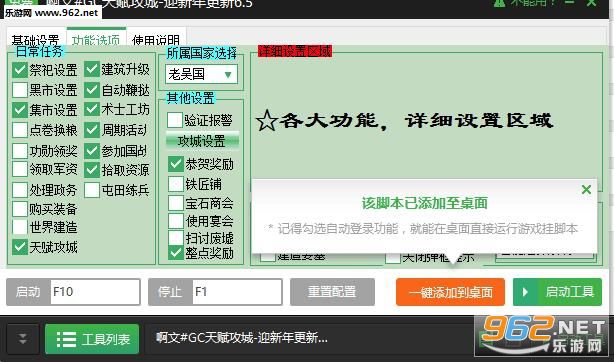Screen dimensions: 614x362
Task: Uncheck the 祭祀设置 checkbox
Action: pos(20,70)
